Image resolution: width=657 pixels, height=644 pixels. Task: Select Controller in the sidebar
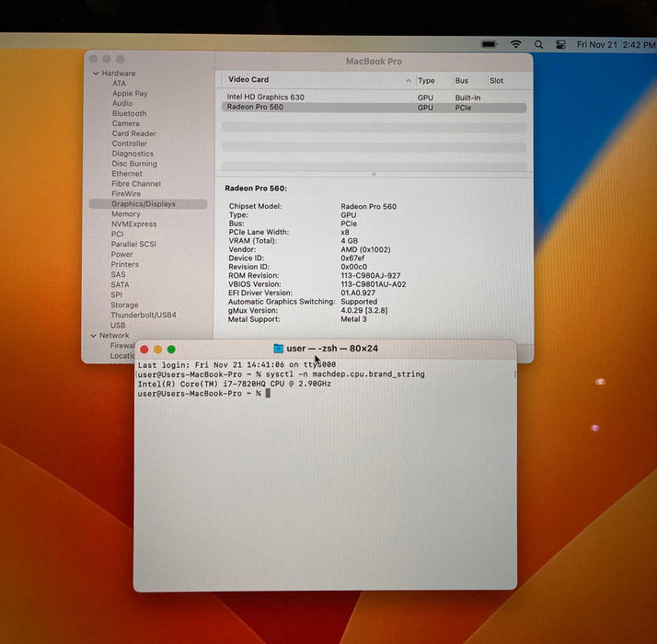click(x=130, y=144)
